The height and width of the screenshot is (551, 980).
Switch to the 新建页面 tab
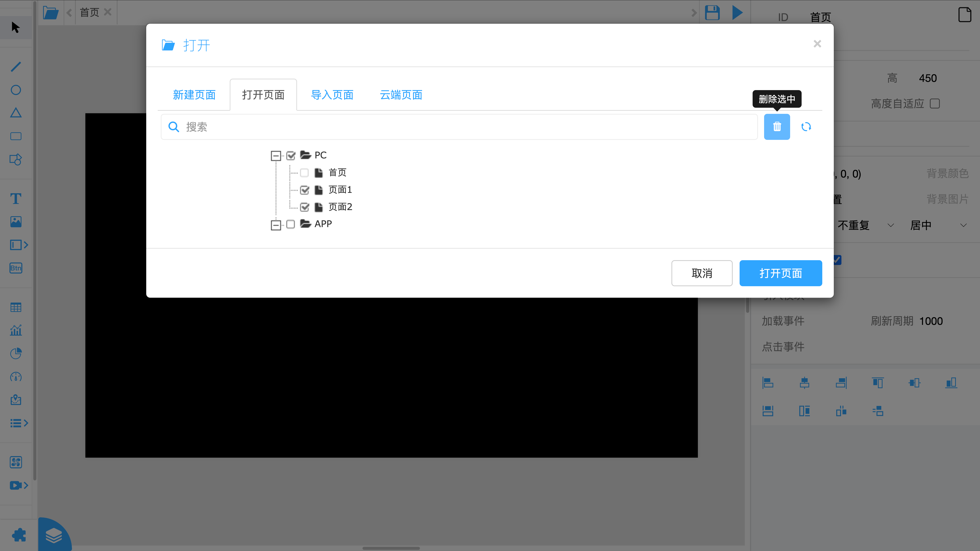[x=194, y=95]
